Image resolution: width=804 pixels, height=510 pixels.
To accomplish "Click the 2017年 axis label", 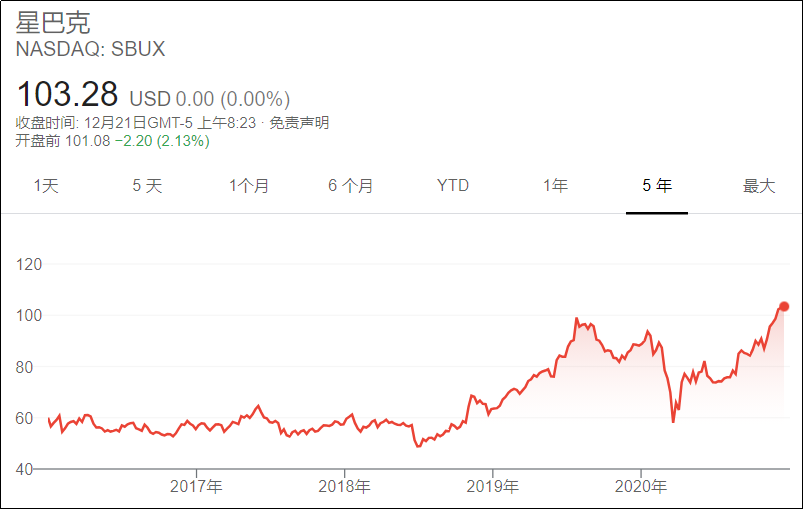I will (x=196, y=486).
